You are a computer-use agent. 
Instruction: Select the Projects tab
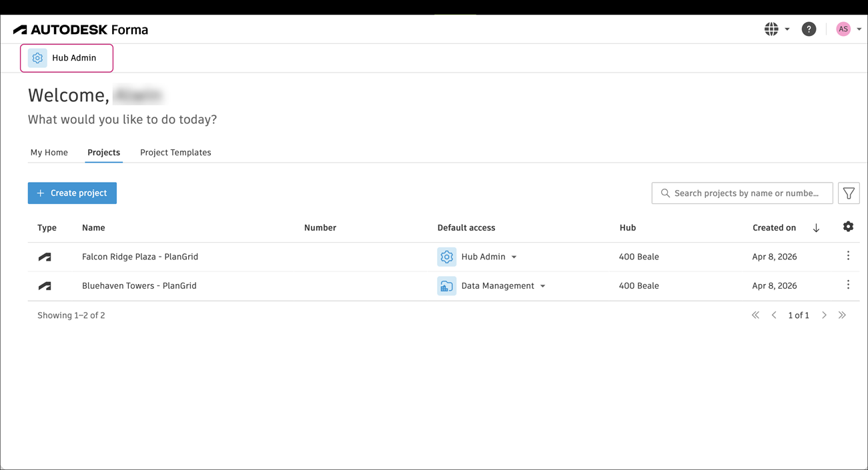click(x=103, y=153)
